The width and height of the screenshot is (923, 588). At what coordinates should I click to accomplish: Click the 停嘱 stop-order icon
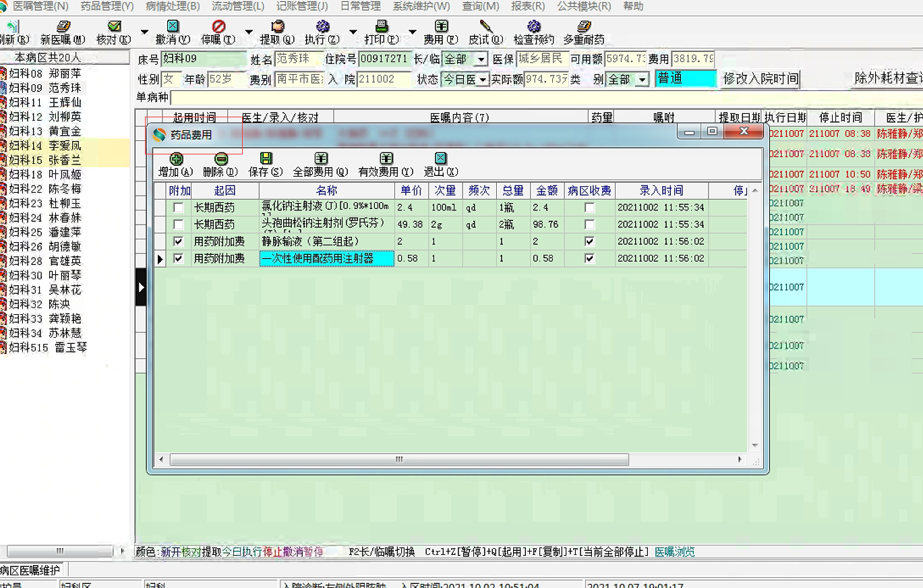pos(218,27)
